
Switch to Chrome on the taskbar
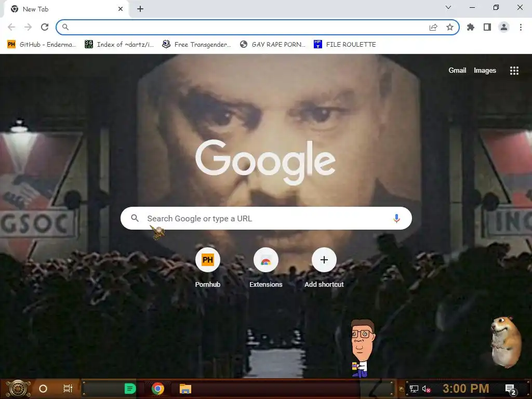[158, 389]
